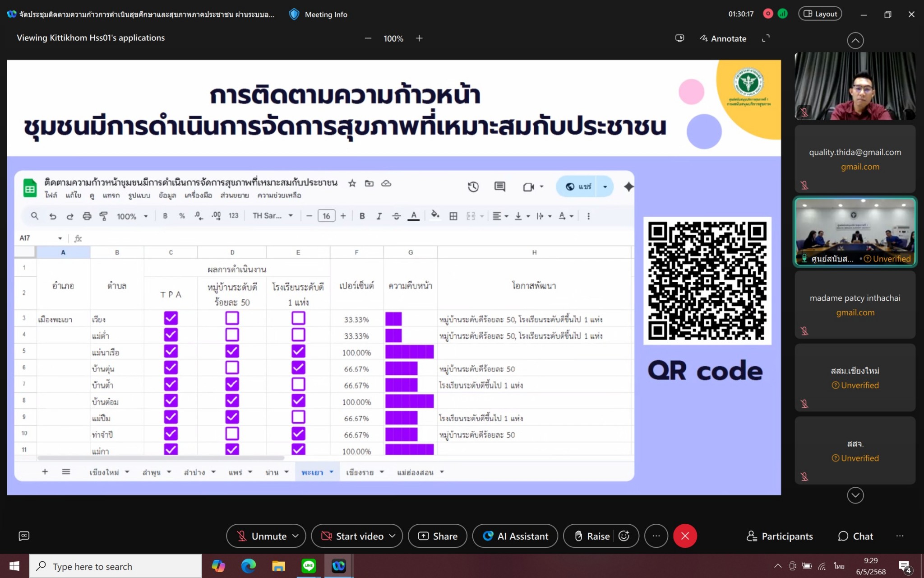Zoom in the shared content view

point(419,38)
